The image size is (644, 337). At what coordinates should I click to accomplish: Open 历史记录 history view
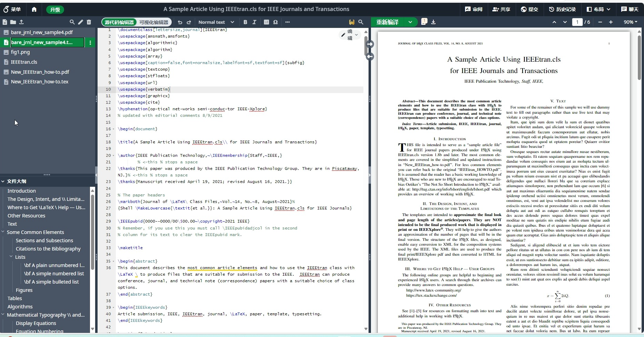click(x=562, y=9)
